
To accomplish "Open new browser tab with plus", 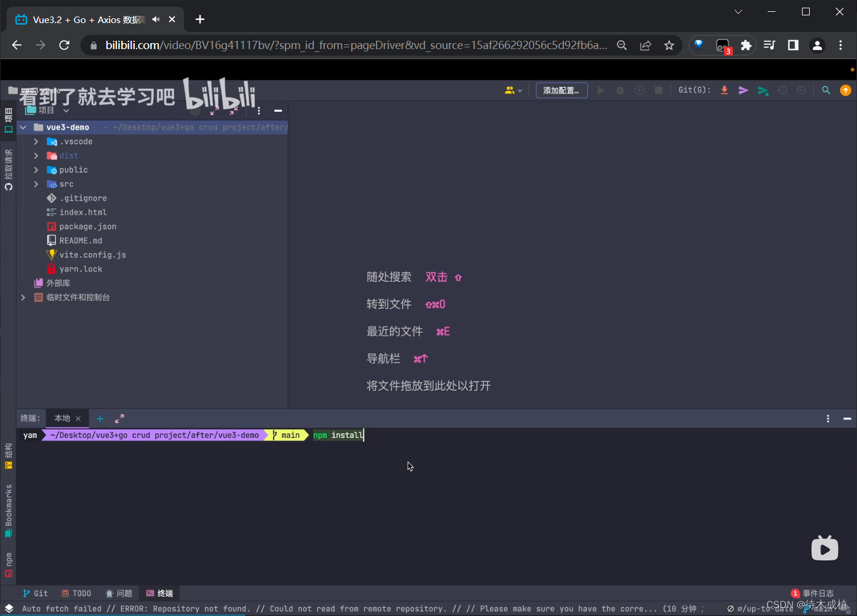I will pyautogui.click(x=200, y=20).
